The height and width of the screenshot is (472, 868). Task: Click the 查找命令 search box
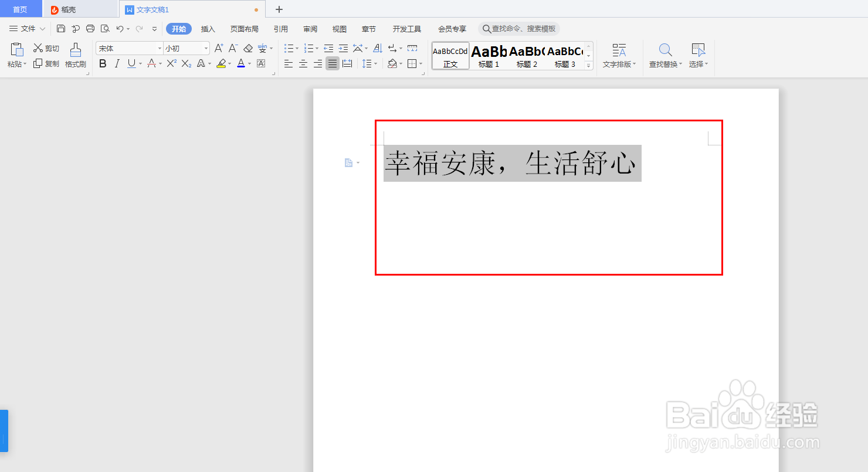519,28
